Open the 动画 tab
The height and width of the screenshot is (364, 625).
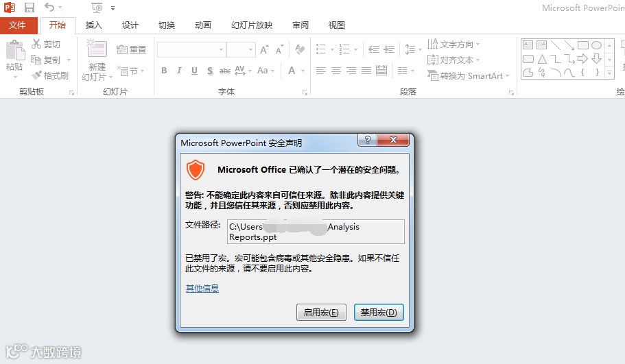click(203, 25)
